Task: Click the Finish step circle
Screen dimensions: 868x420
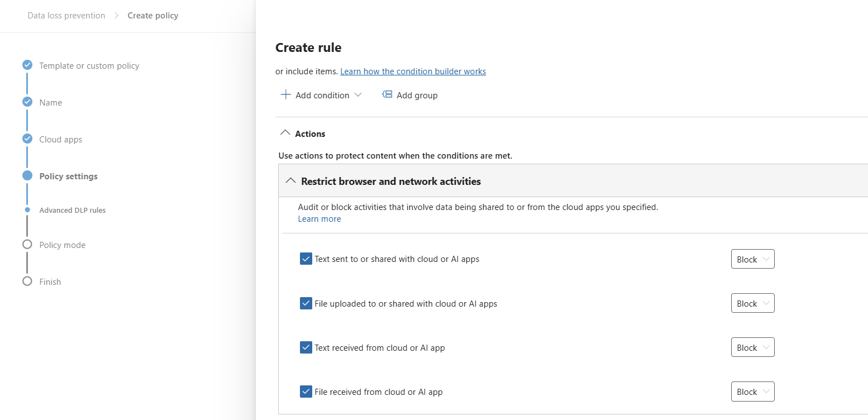Action: (x=27, y=281)
